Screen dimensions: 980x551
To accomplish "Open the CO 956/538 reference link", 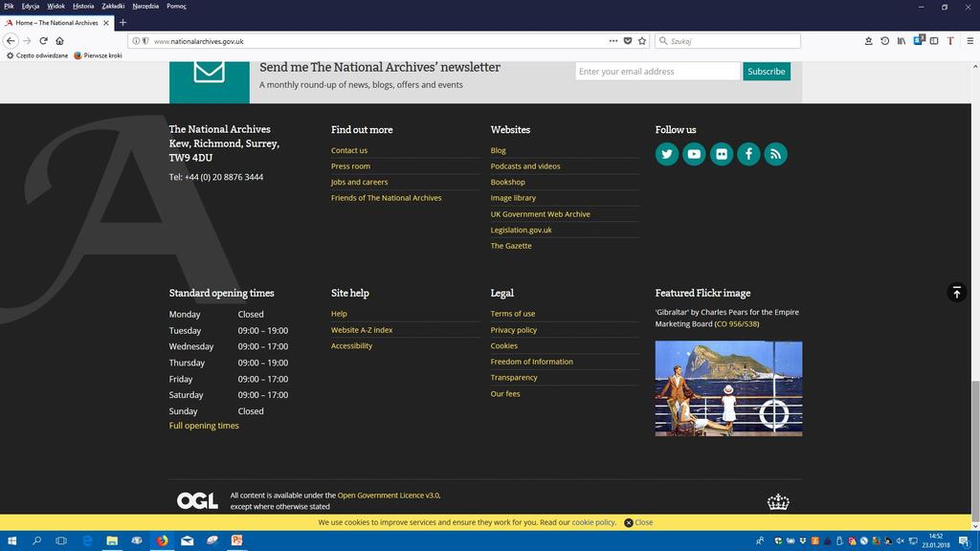I will point(737,323).
